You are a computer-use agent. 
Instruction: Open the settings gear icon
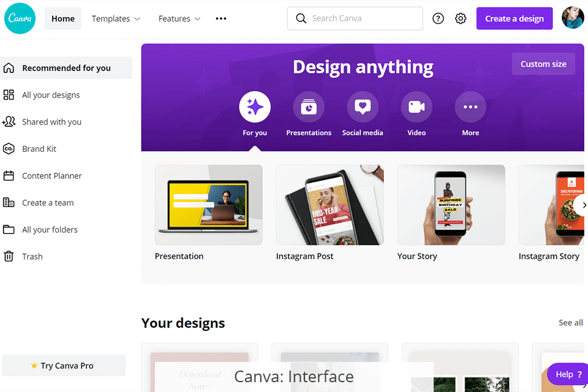click(x=461, y=18)
